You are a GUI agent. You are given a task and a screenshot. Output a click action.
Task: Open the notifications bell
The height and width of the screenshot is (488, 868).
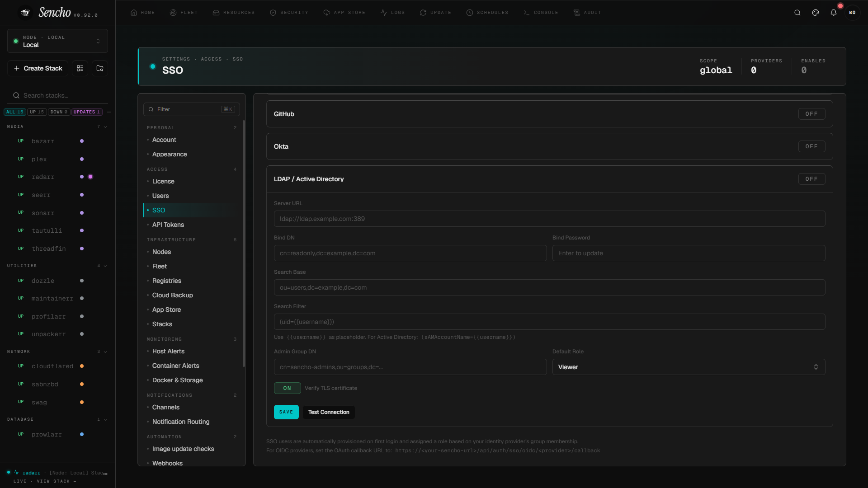834,13
